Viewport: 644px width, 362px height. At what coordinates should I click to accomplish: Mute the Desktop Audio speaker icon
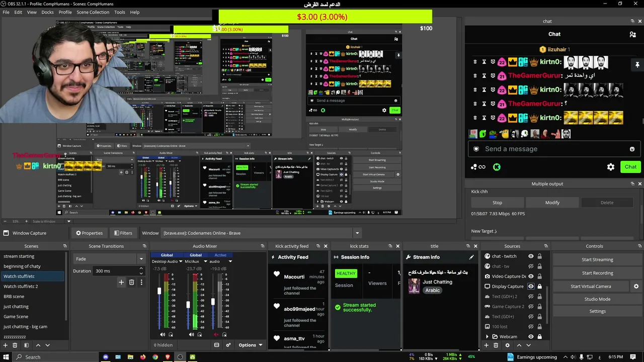coord(163,335)
